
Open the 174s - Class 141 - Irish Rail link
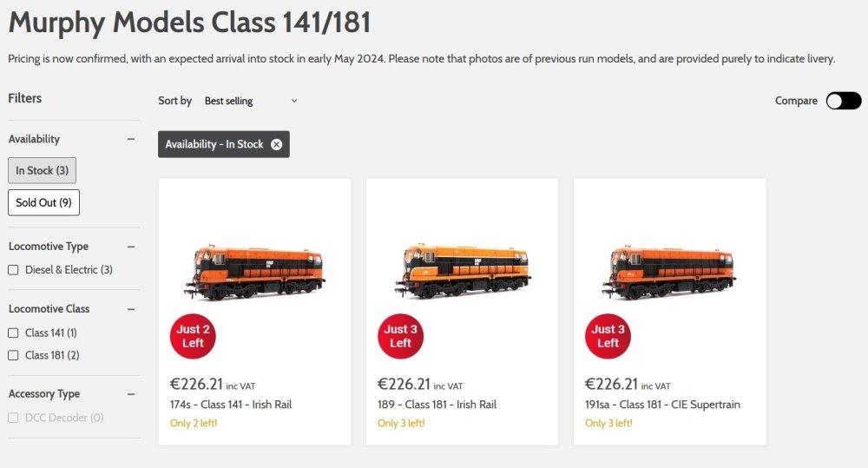coord(231,405)
